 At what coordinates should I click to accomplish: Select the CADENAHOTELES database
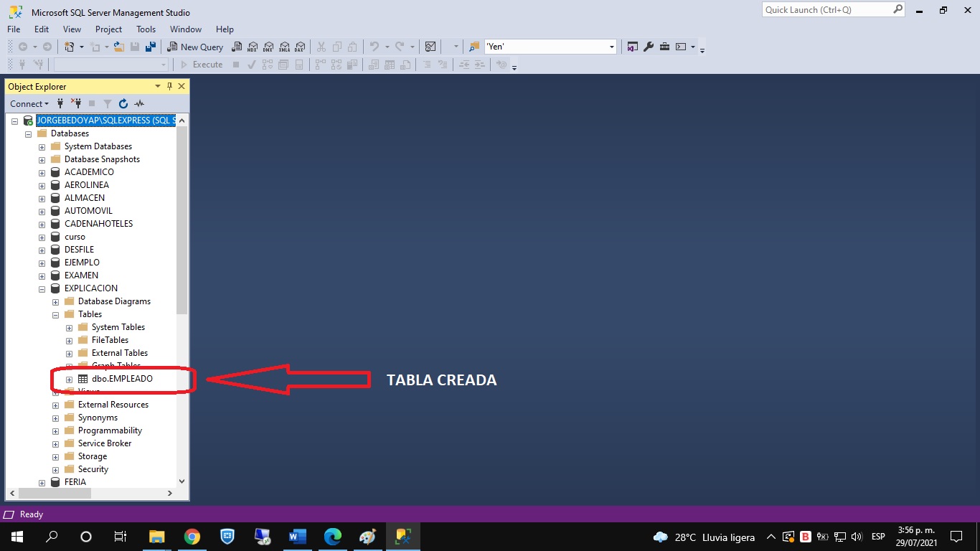[98, 224]
